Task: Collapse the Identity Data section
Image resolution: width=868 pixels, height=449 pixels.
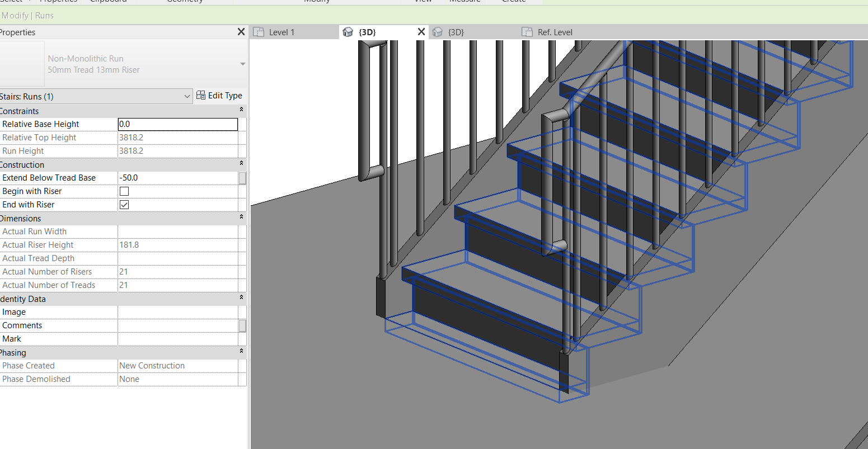Action: click(240, 297)
